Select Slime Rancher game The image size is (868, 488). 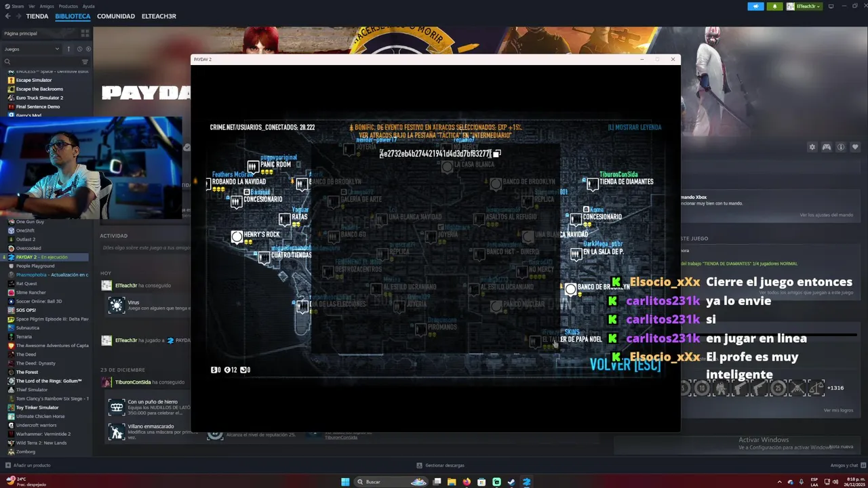point(33,292)
